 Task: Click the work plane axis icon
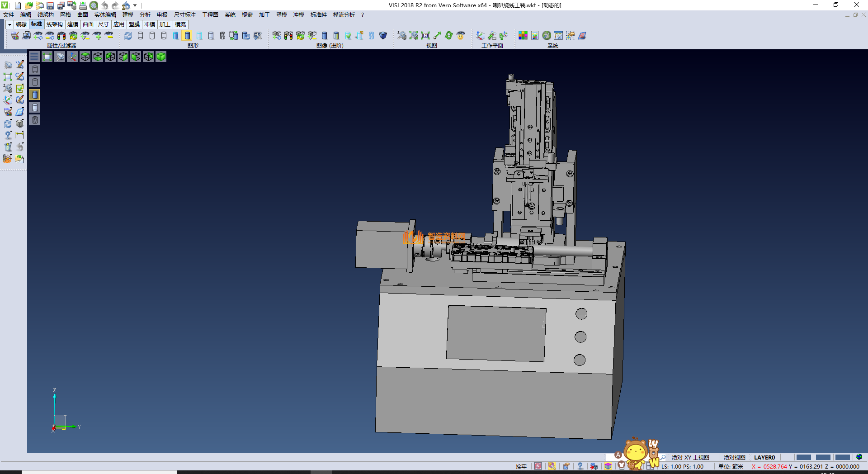tap(480, 36)
